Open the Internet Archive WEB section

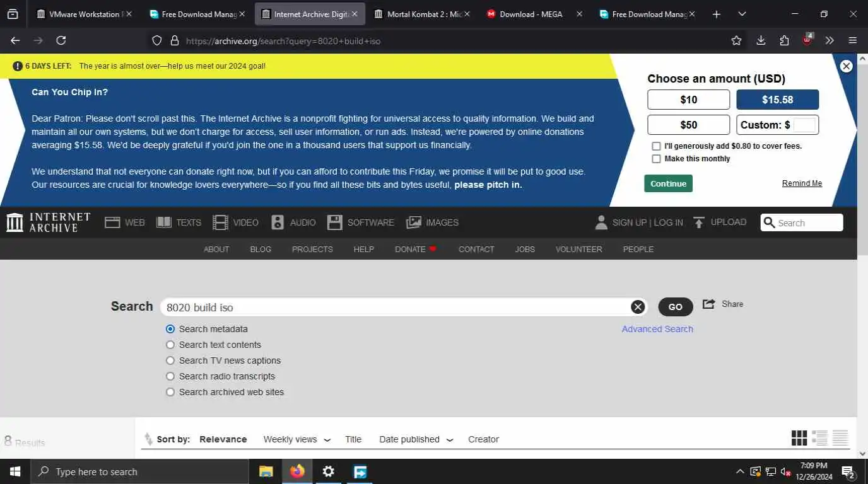124,222
